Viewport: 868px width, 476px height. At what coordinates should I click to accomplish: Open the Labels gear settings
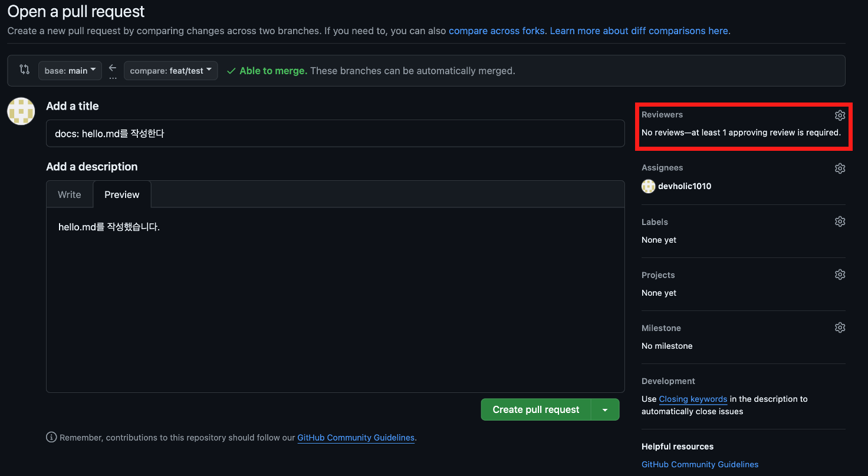pyautogui.click(x=840, y=222)
